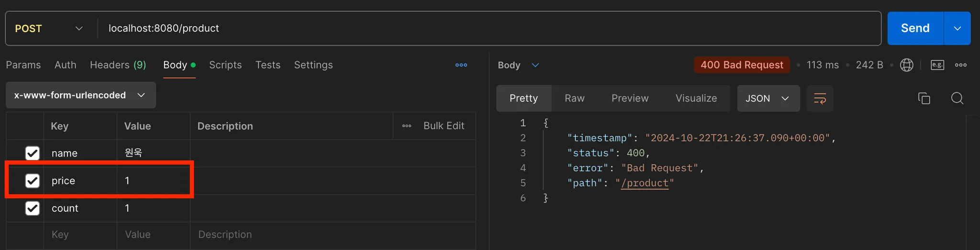The image size is (980, 250).
Task: Uncheck the name parameter checkbox
Action: 33,153
